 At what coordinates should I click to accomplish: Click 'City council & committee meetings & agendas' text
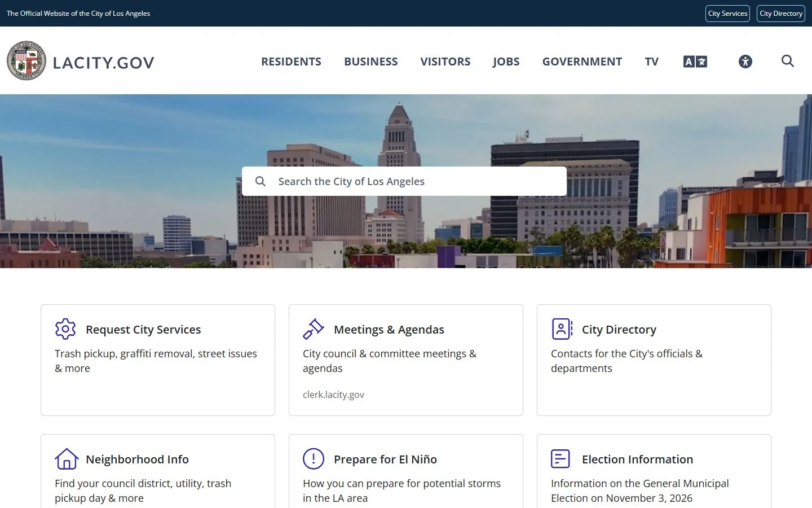pos(390,361)
